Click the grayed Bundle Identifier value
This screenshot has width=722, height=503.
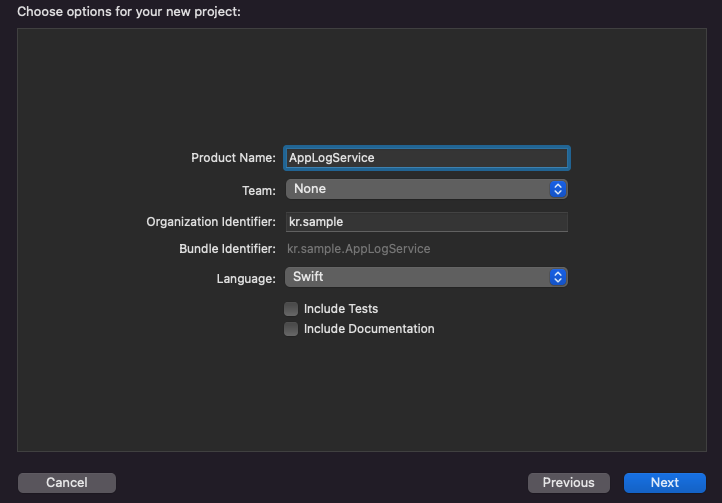coord(359,249)
